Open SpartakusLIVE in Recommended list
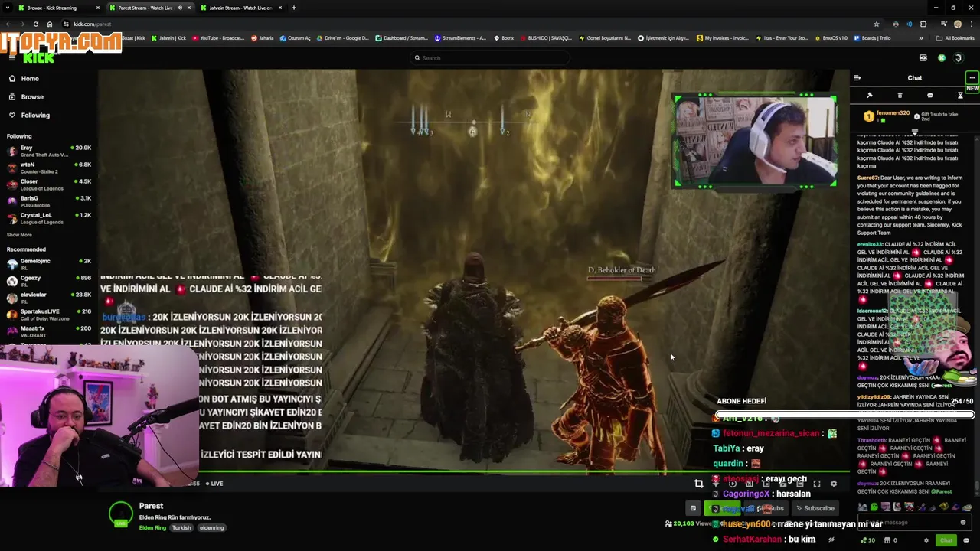980x551 pixels. (48, 315)
